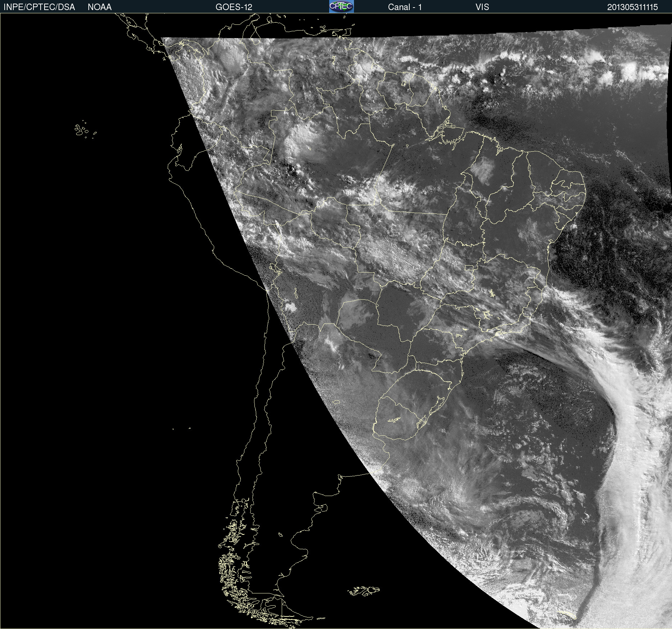
Task: Click the 'Canal - 1' label
Action: coord(405,7)
